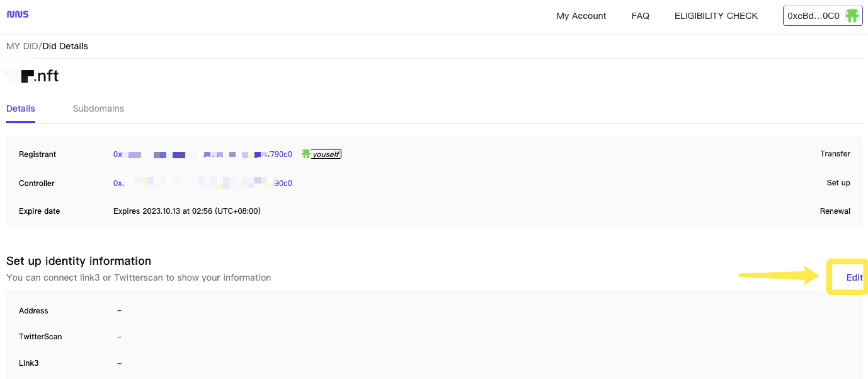Click the Controller address link
This screenshot has width=868, height=379.
(202, 183)
